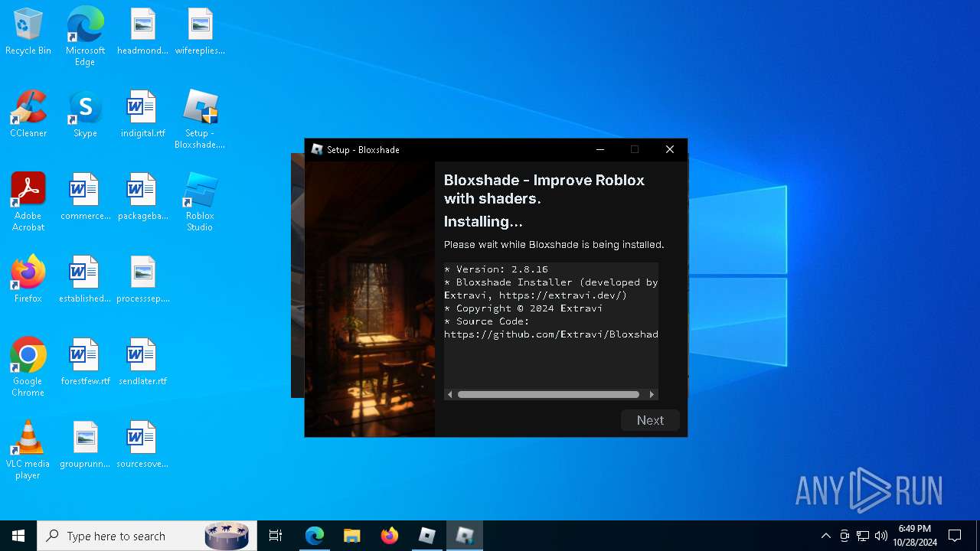Show hidden system tray icons
Image resolution: width=980 pixels, height=551 pixels.
click(825, 536)
